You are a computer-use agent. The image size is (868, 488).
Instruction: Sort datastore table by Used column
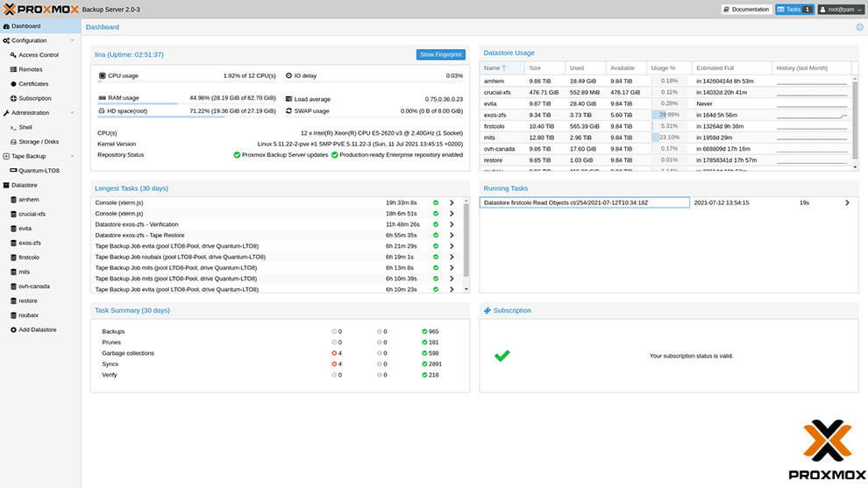586,68
